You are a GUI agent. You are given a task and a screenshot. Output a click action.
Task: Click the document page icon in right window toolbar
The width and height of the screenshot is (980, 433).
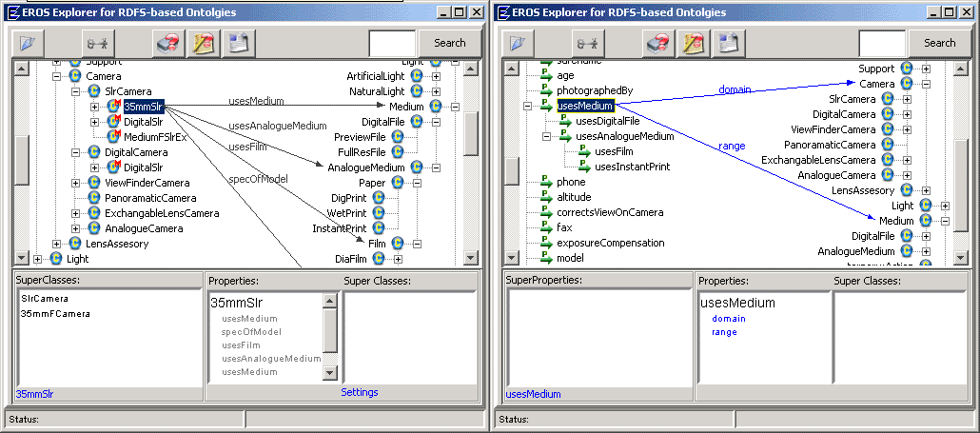[x=726, y=43]
